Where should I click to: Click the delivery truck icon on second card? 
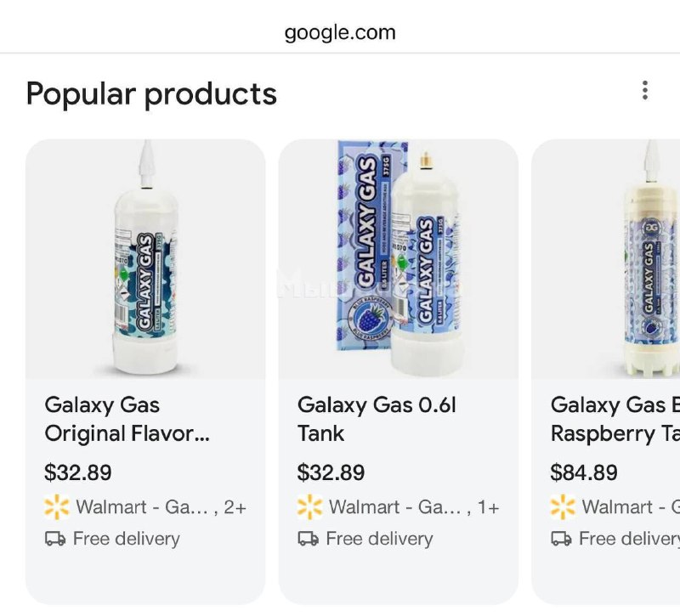click(309, 539)
